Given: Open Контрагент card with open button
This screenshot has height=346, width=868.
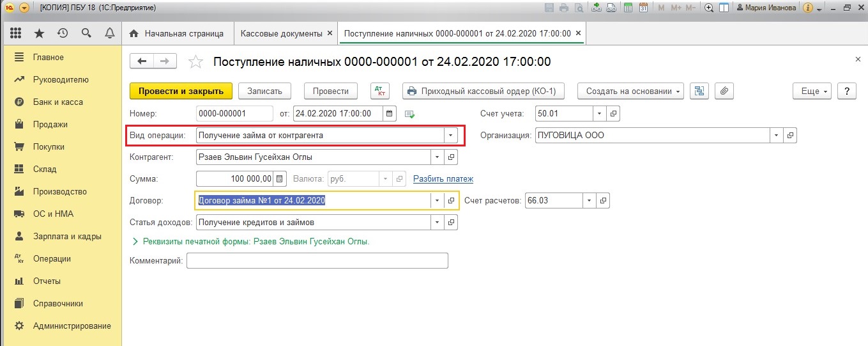Looking at the screenshot, I should [451, 157].
